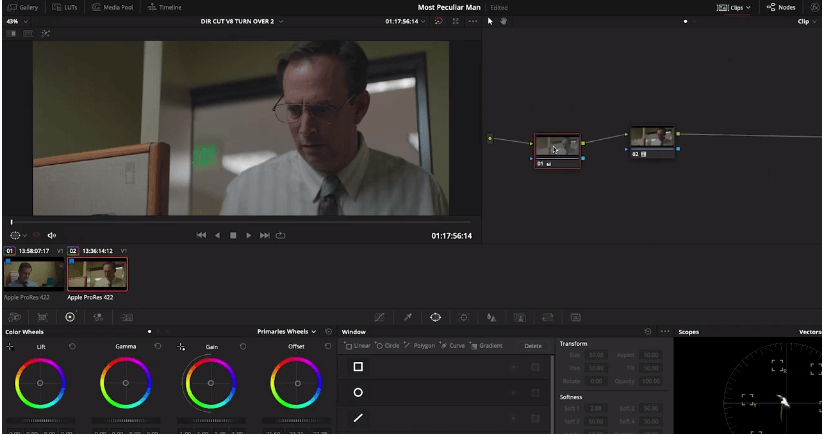The image size is (823, 435).
Task: Add a Curve window
Action: (x=452, y=346)
